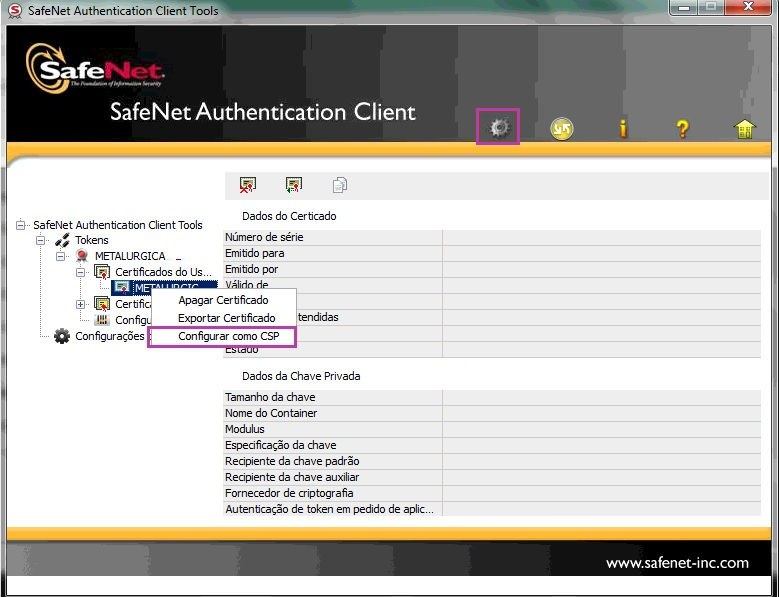Screen dimensions: 779x597
Task: Click Fornecedor de criptografia row
Action: pos(492,493)
